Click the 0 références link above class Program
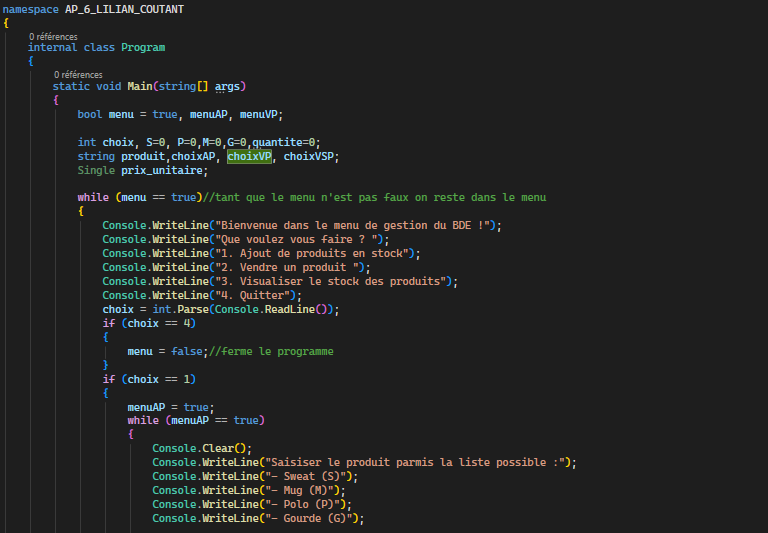The height and width of the screenshot is (533, 768). pyautogui.click(x=53, y=37)
